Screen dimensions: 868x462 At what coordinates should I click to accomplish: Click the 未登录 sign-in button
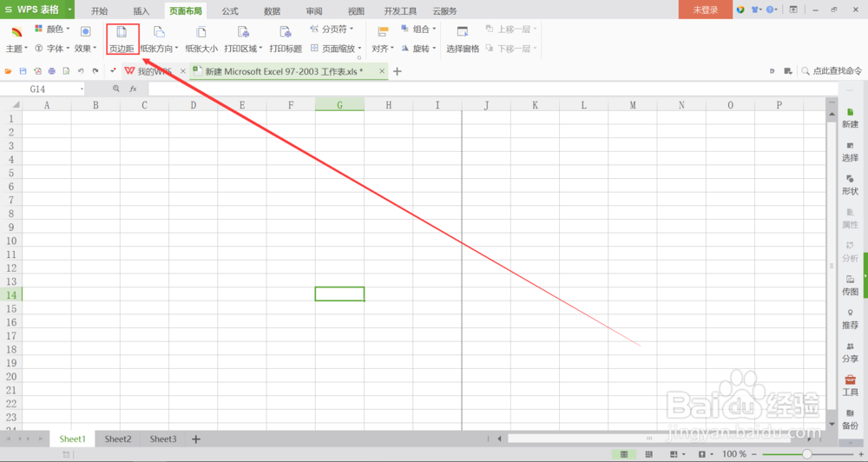705,10
